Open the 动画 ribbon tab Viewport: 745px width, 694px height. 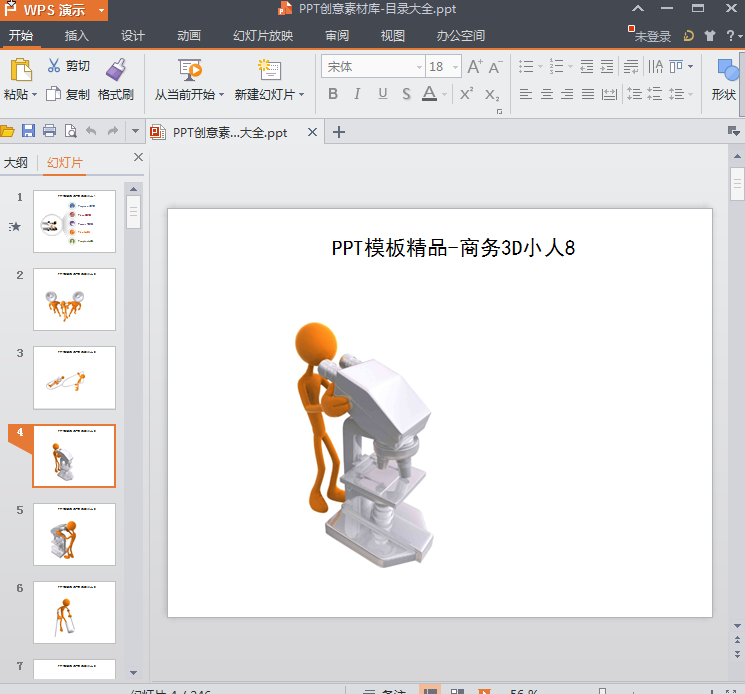click(189, 36)
